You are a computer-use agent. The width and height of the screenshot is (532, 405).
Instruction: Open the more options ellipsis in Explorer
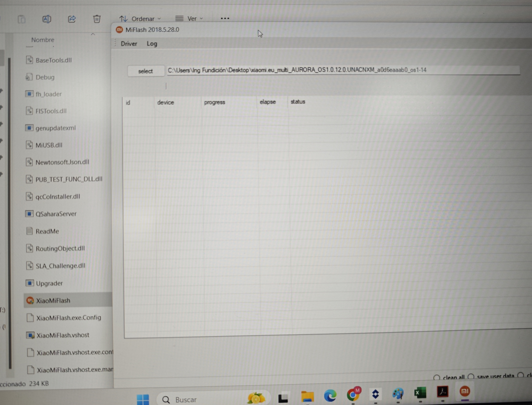pos(225,18)
